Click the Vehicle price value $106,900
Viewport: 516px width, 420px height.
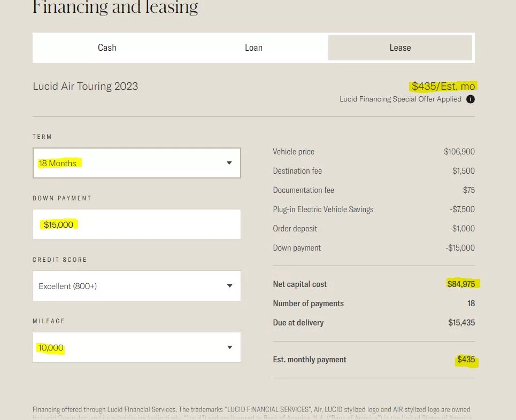pos(459,152)
